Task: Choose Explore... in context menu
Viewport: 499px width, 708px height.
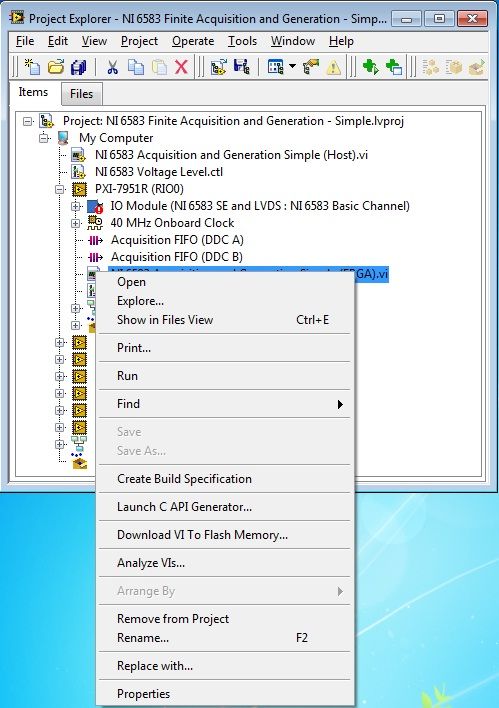Action: point(224,301)
